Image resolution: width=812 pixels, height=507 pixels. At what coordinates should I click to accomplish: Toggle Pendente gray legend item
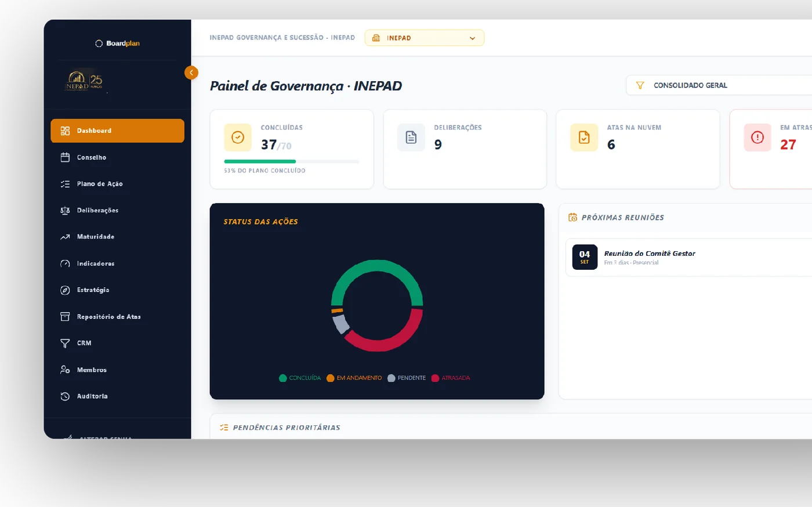click(x=407, y=378)
